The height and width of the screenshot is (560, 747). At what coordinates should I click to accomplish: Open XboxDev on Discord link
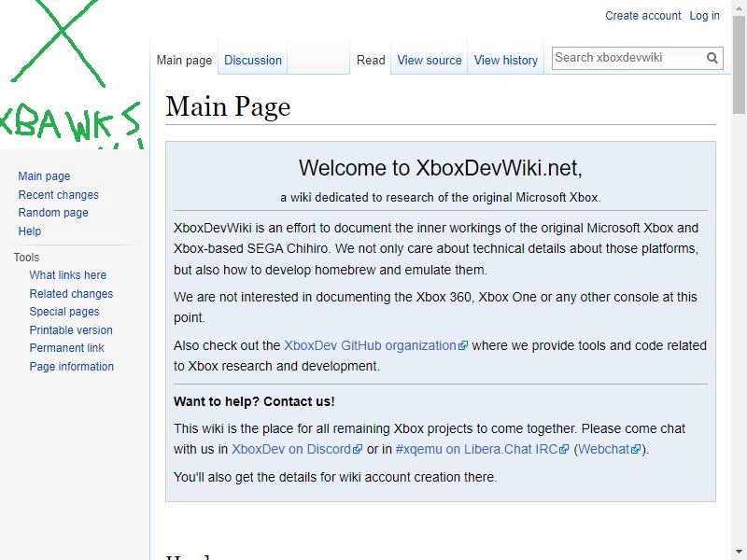296,450
